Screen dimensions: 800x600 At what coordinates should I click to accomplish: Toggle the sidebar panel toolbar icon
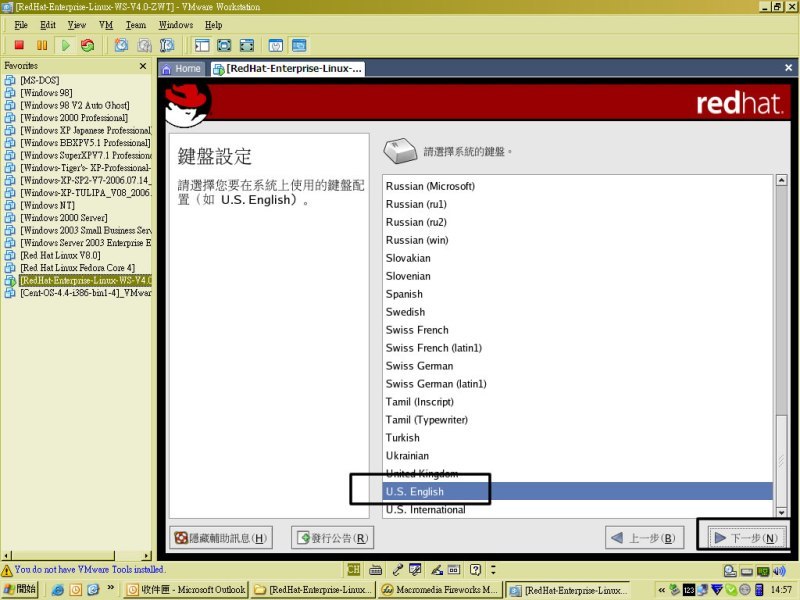(x=202, y=45)
